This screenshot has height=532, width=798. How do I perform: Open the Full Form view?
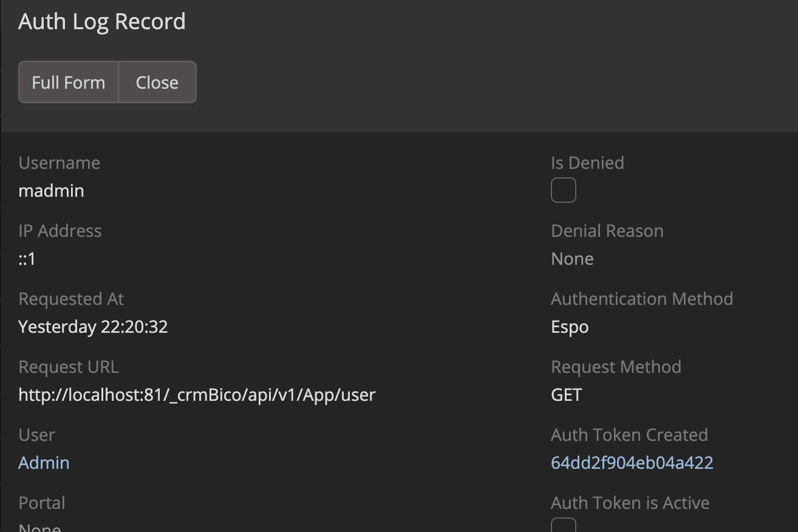(x=68, y=82)
